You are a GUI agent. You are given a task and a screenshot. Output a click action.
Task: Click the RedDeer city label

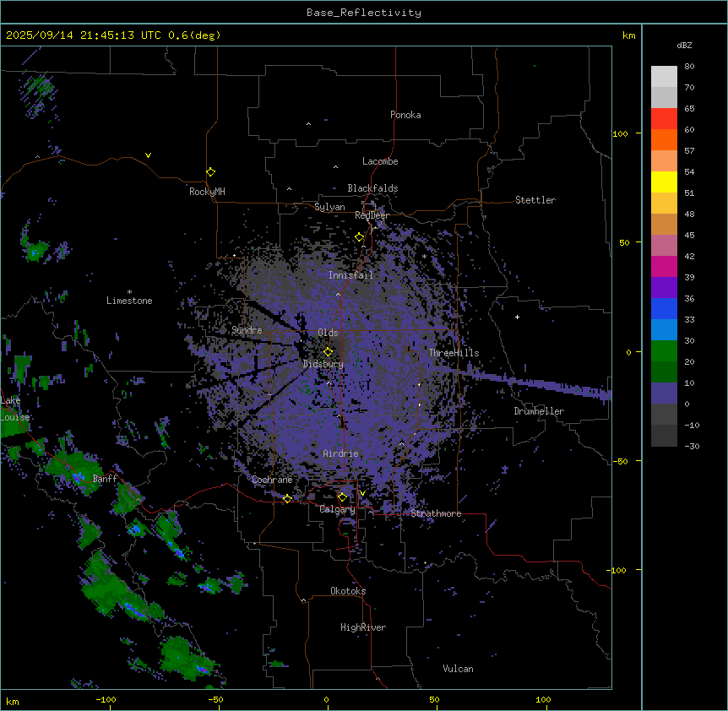(x=372, y=215)
